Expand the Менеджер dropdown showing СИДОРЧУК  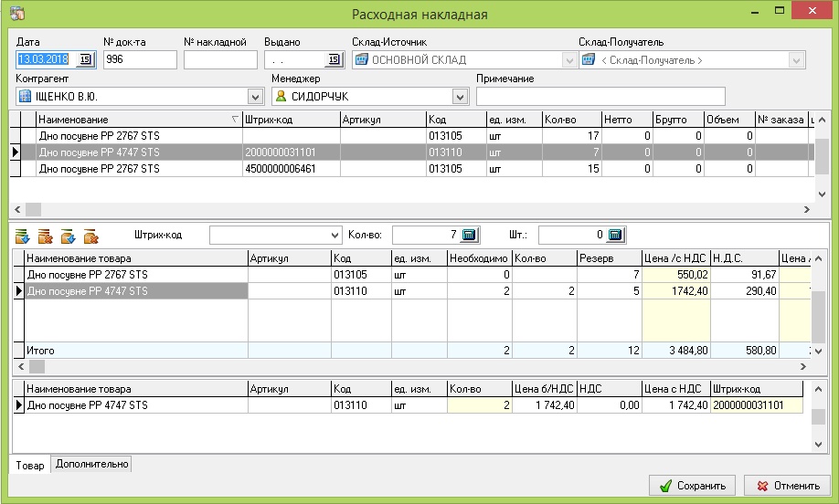point(459,96)
